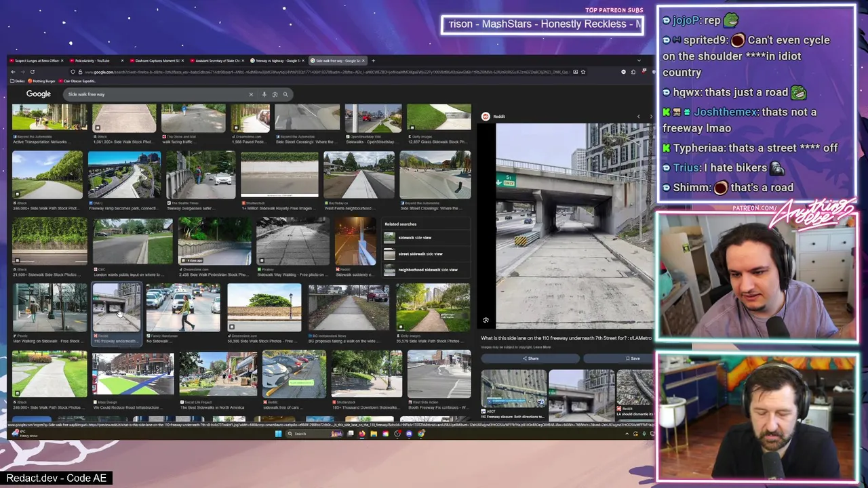
Task: Reload the current browser page
Action: coord(32,72)
